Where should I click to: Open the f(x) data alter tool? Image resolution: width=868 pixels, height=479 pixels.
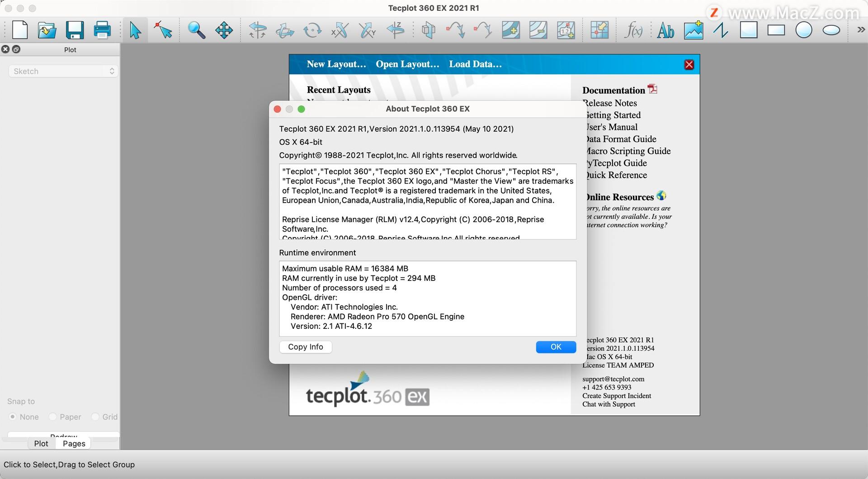point(633,30)
